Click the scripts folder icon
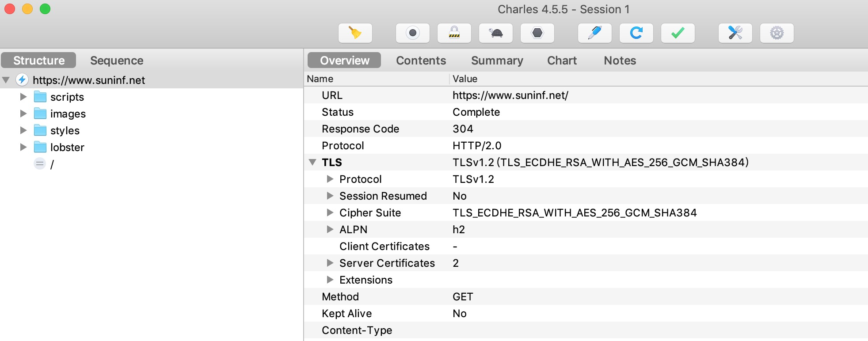Viewport: 868px width, 341px height. [x=40, y=97]
